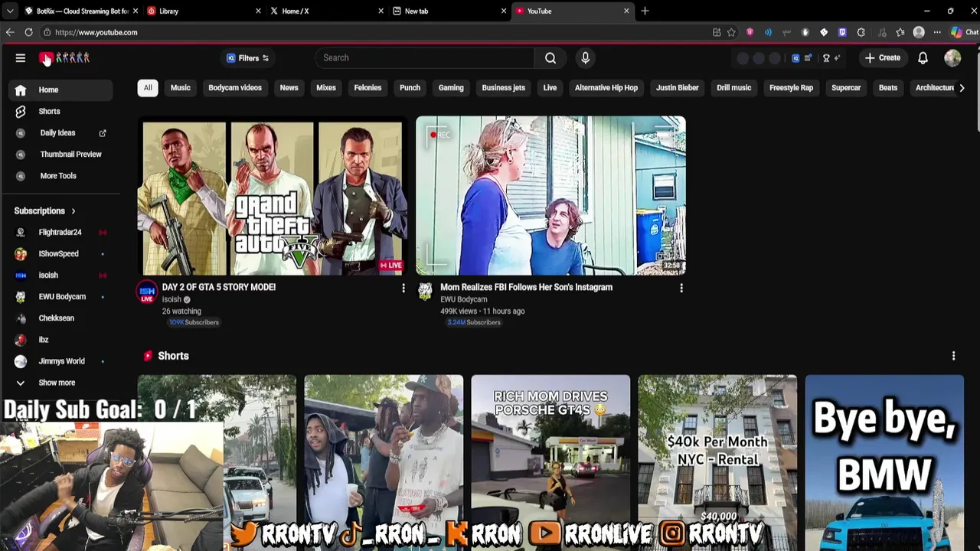Close the YouTube browser tab
Screen dimensions: 980x551
626,11
